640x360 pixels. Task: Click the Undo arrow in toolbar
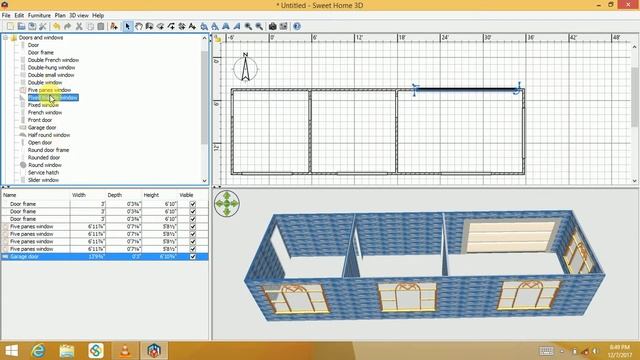(57, 27)
